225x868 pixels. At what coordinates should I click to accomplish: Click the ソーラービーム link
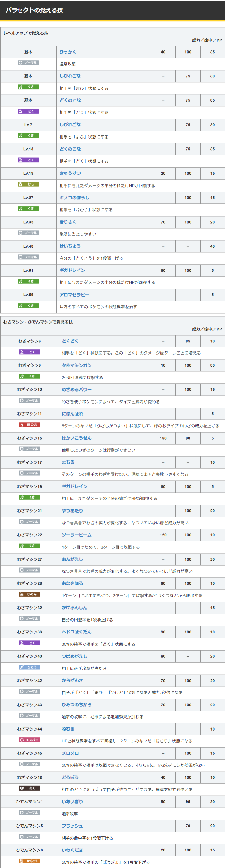coord(77,535)
